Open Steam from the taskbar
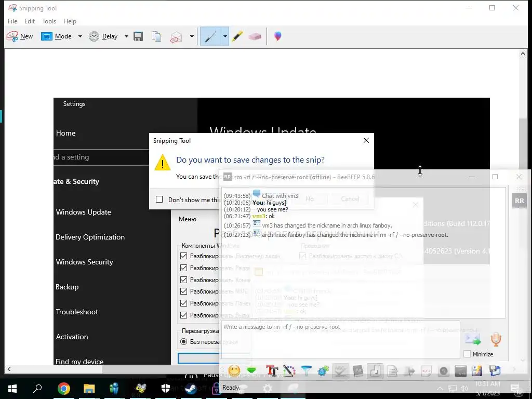This screenshot has height=399, width=532. [191, 389]
